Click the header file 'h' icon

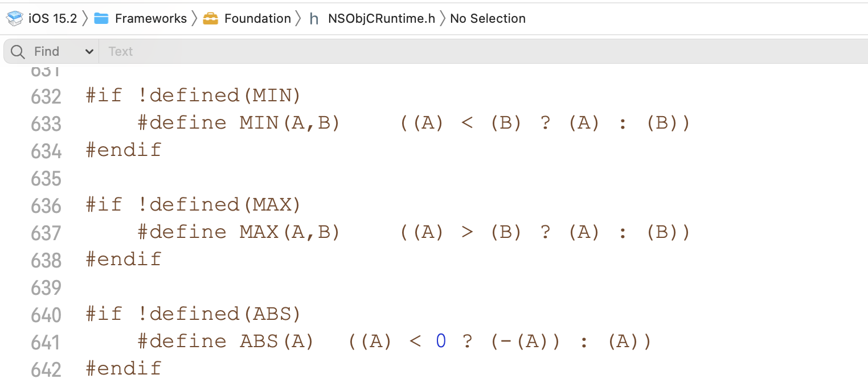(x=314, y=19)
